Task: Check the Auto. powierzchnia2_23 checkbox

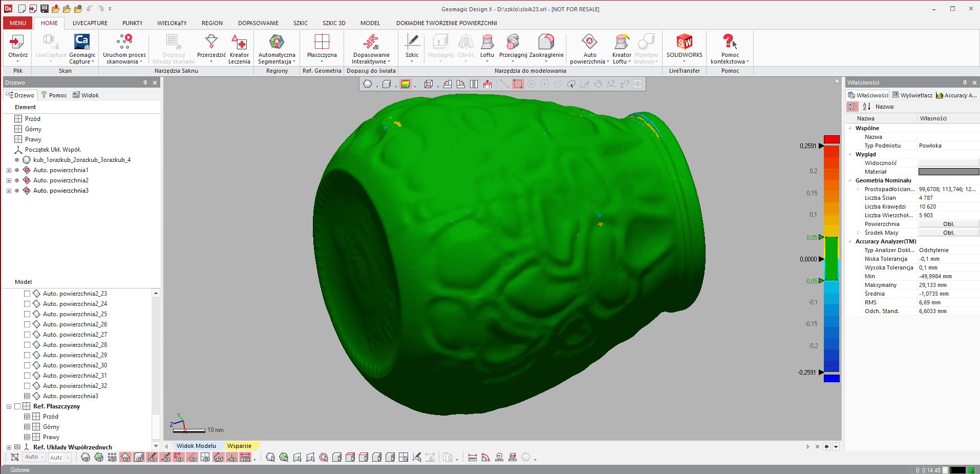Action: click(x=27, y=294)
